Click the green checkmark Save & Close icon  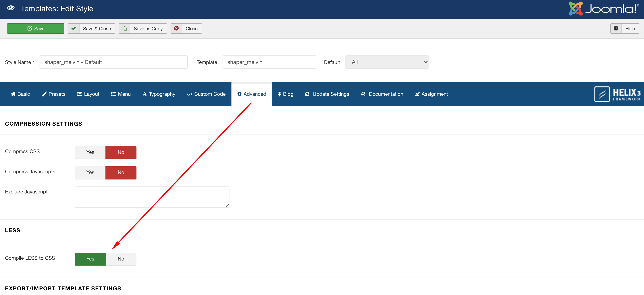[x=74, y=28]
